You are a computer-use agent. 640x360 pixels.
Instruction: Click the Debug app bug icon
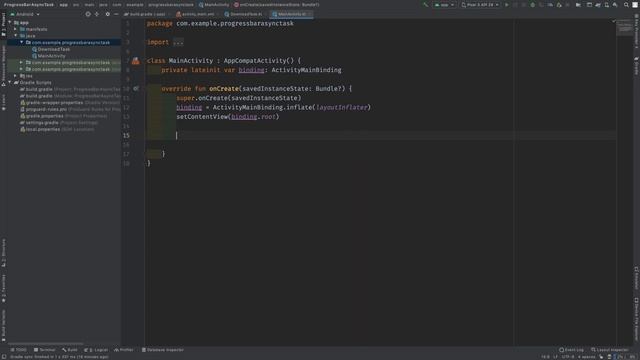pos(533,5)
